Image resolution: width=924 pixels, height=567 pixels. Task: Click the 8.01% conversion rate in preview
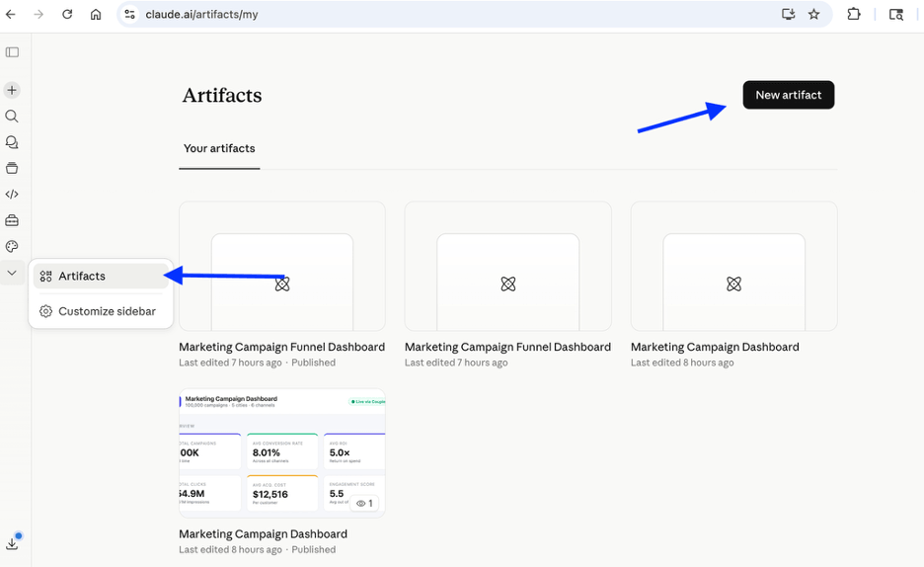coord(267,452)
